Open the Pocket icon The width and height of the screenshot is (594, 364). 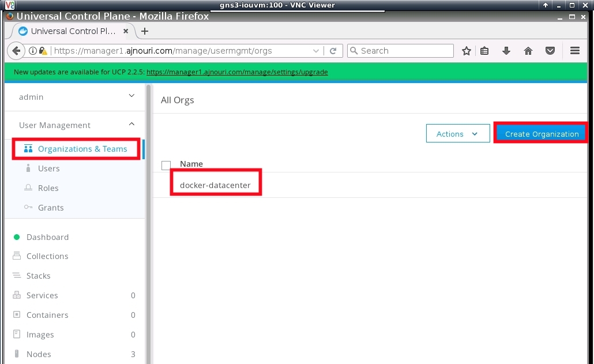550,51
